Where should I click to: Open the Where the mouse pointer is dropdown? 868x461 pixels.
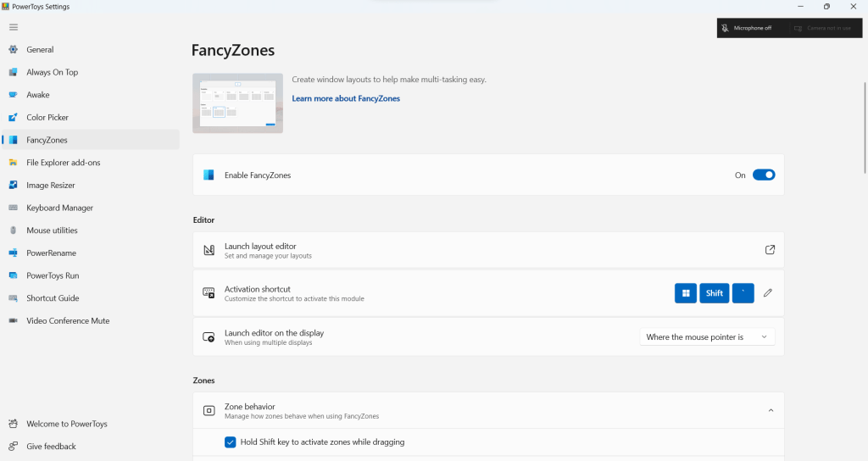coord(707,337)
